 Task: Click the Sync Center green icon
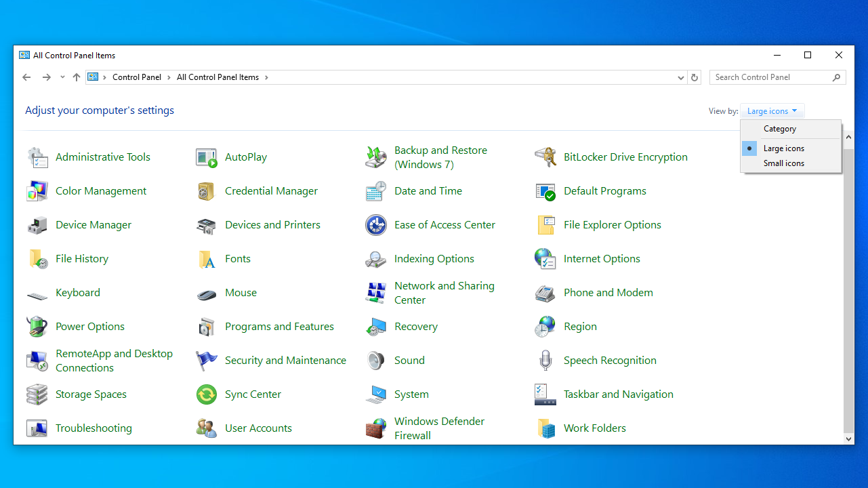click(207, 394)
